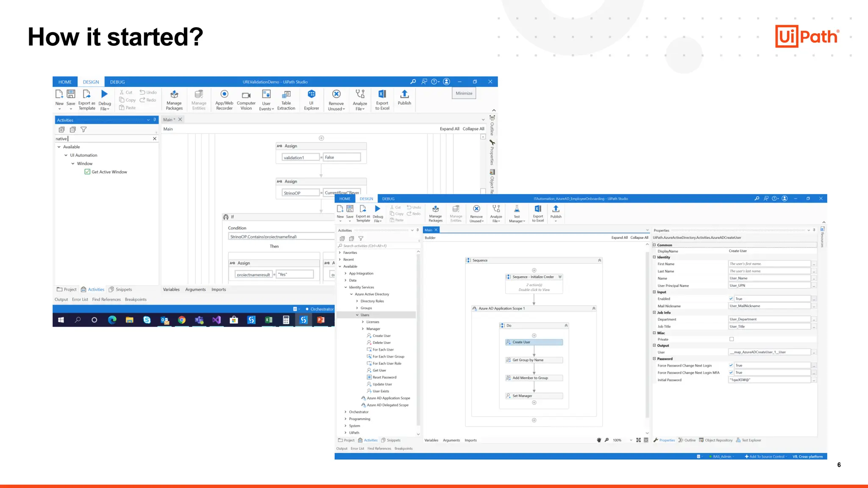Open the Table Extraction tool
Screen dimensions: 868x488
click(x=286, y=94)
